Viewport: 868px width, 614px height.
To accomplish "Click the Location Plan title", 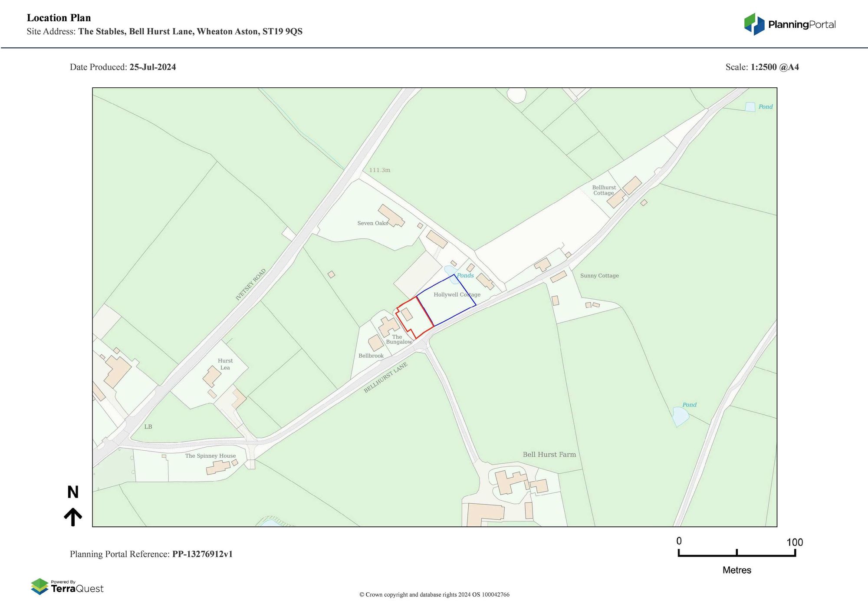I will point(58,17).
